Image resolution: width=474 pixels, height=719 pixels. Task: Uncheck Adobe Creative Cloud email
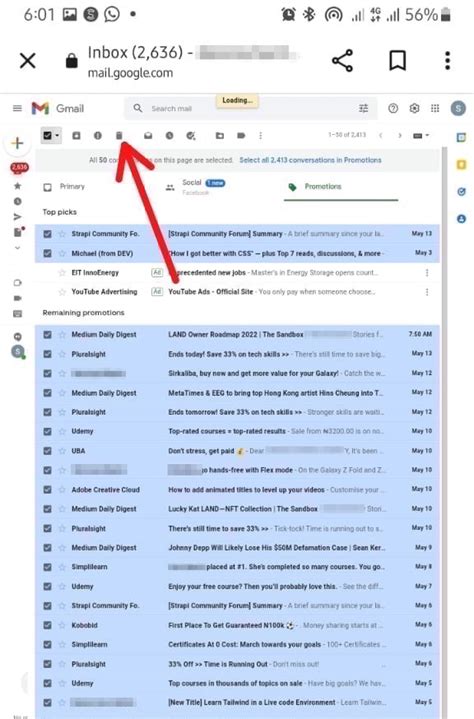click(x=47, y=490)
